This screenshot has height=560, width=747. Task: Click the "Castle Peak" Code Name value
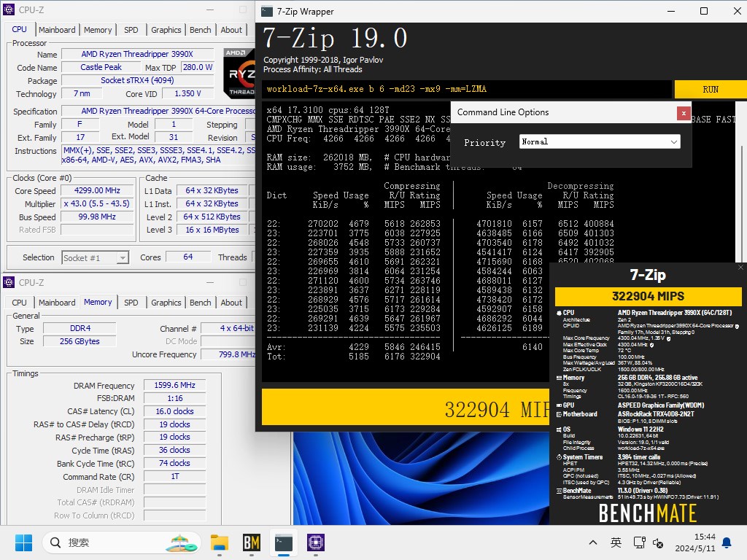click(101, 68)
